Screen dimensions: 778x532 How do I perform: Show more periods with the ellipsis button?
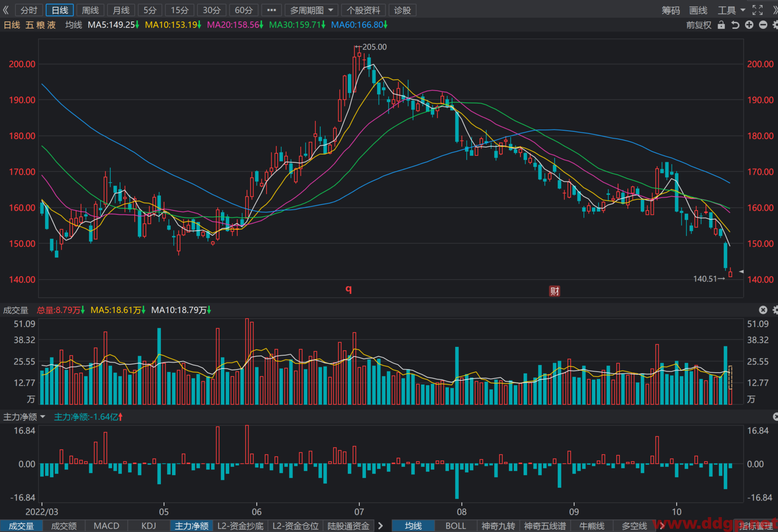(x=272, y=10)
